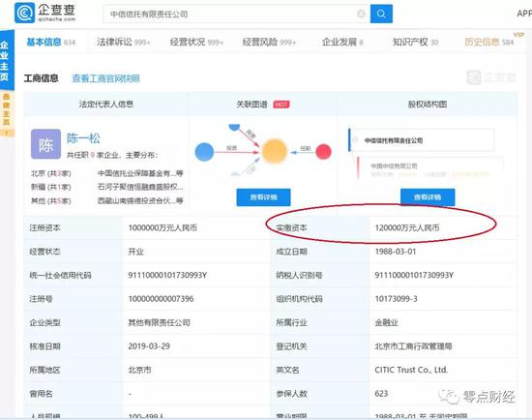Click legal representative name 陈一松
Image resolution: width=532 pixels, height=420 pixels.
tap(83, 138)
